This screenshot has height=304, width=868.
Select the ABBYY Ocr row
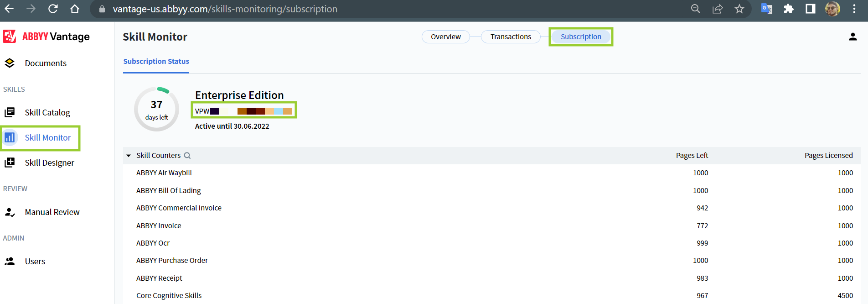click(492, 243)
